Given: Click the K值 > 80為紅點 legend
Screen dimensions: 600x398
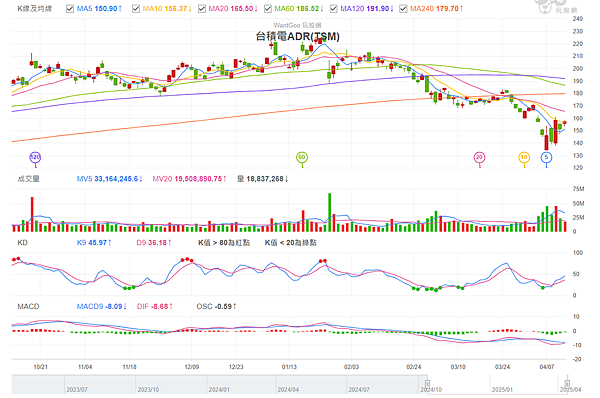Looking at the screenshot, I should pyautogui.click(x=224, y=243).
